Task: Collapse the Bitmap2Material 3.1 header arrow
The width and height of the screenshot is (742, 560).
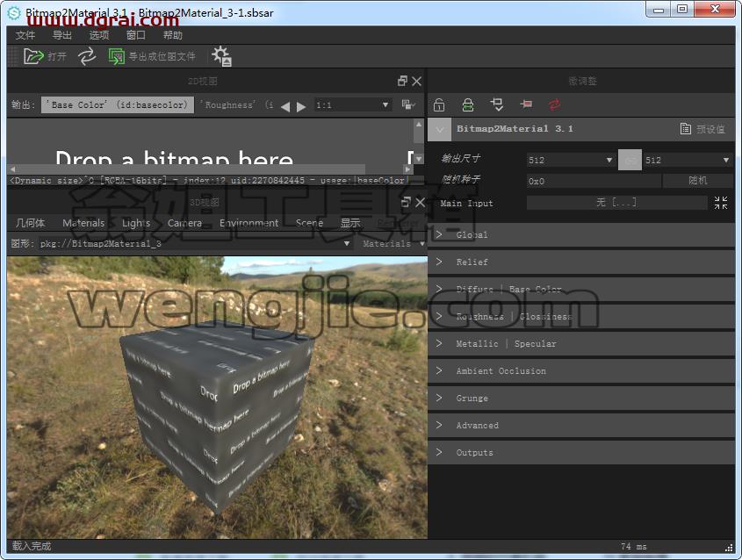Action: 440,129
